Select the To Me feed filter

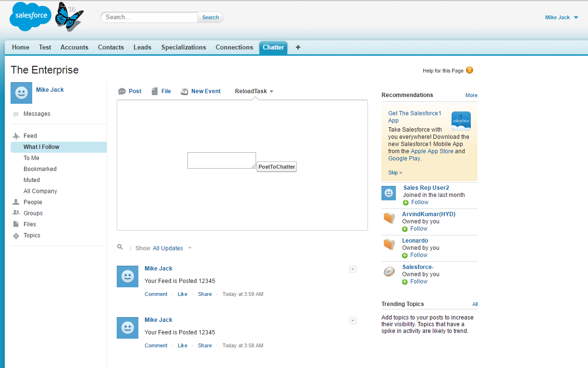tap(31, 158)
